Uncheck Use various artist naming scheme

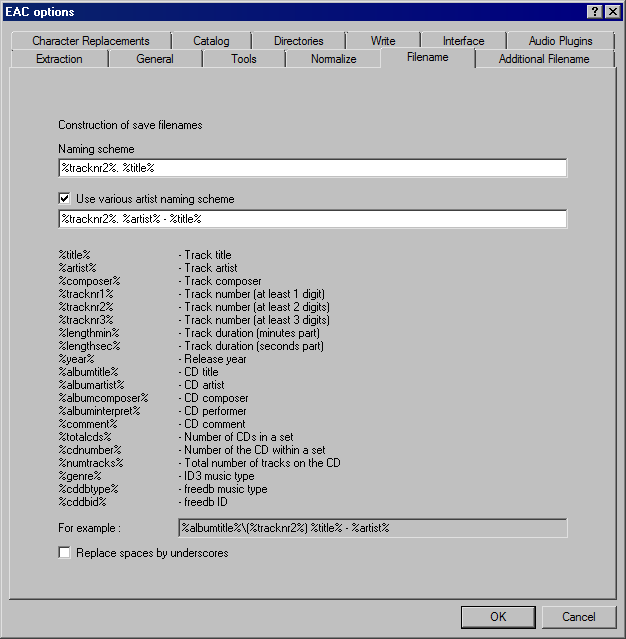point(64,198)
